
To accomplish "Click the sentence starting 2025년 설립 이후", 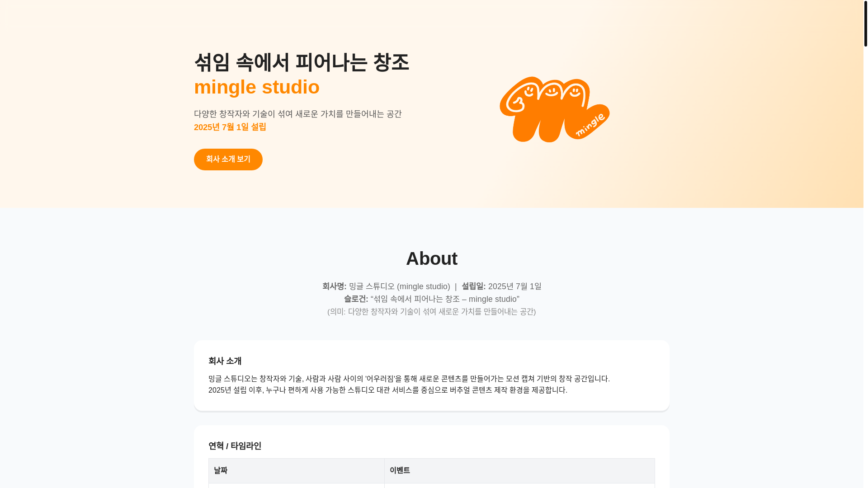I will (387, 390).
